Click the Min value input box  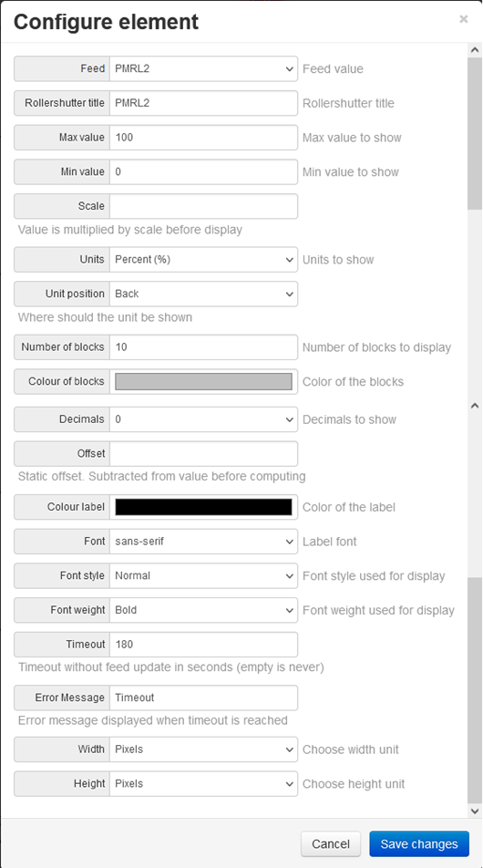(x=203, y=171)
